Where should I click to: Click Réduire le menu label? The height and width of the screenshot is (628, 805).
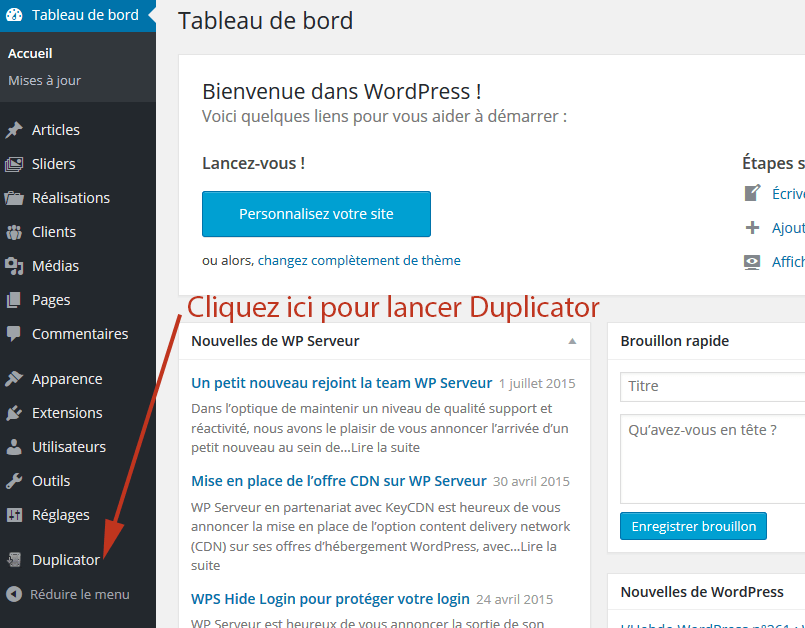click(80, 595)
